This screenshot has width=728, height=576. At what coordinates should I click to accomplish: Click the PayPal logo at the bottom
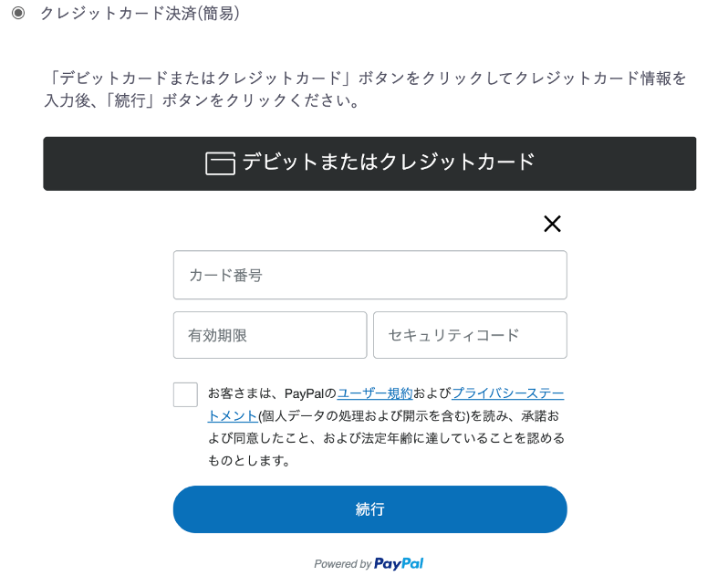(399, 563)
